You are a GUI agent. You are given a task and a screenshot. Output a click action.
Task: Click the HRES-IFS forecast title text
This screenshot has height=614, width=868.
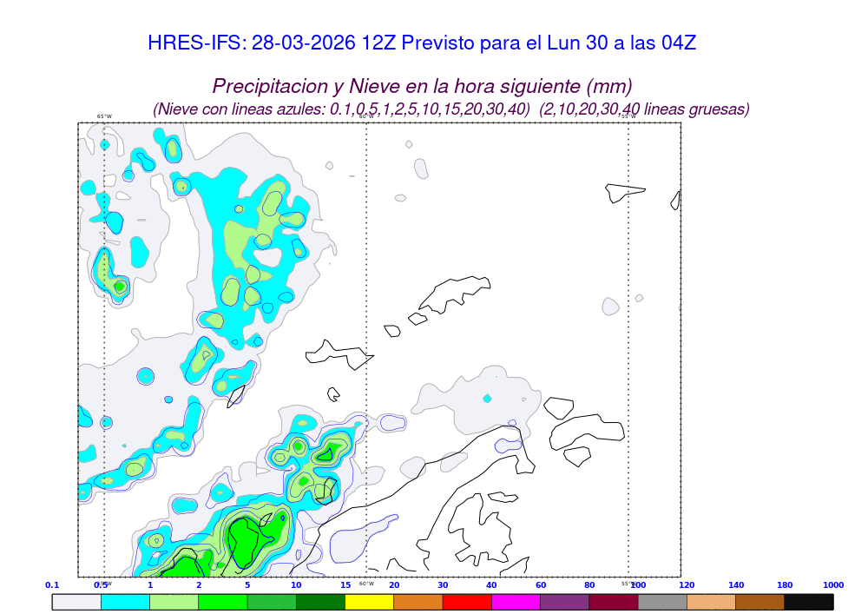coord(422,43)
